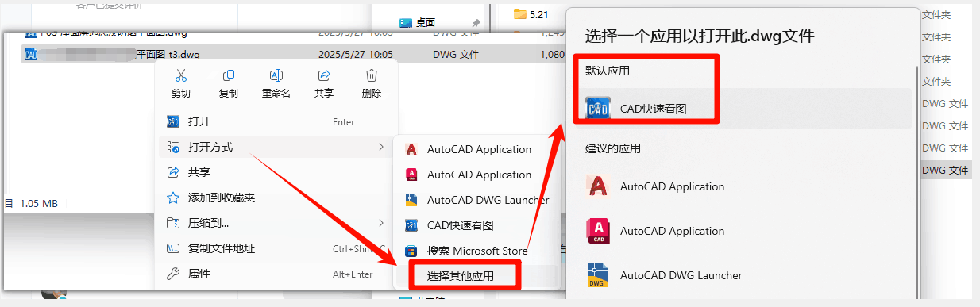Click the CAD file icon of t3.dwg
The height and width of the screenshot is (307, 980).
(x=32, y=55)
